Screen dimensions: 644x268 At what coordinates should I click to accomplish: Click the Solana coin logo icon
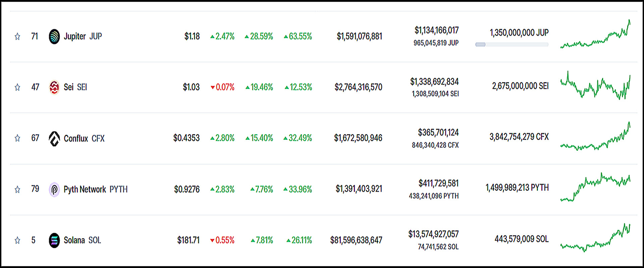click(x=54, y=240)
